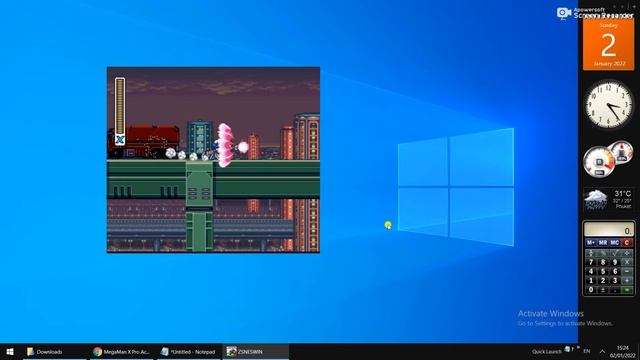
Task: Click the 4 key on the calculator
Action: pos(591,271)
